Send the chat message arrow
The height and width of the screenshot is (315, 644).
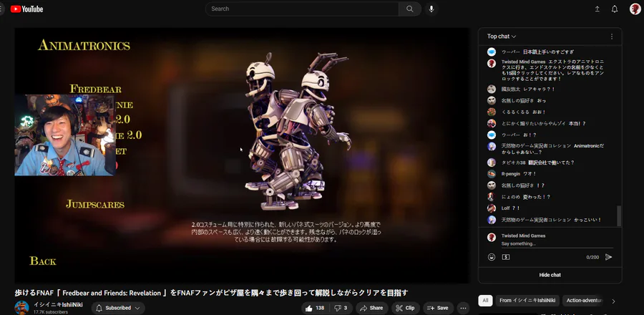(609, 257)
